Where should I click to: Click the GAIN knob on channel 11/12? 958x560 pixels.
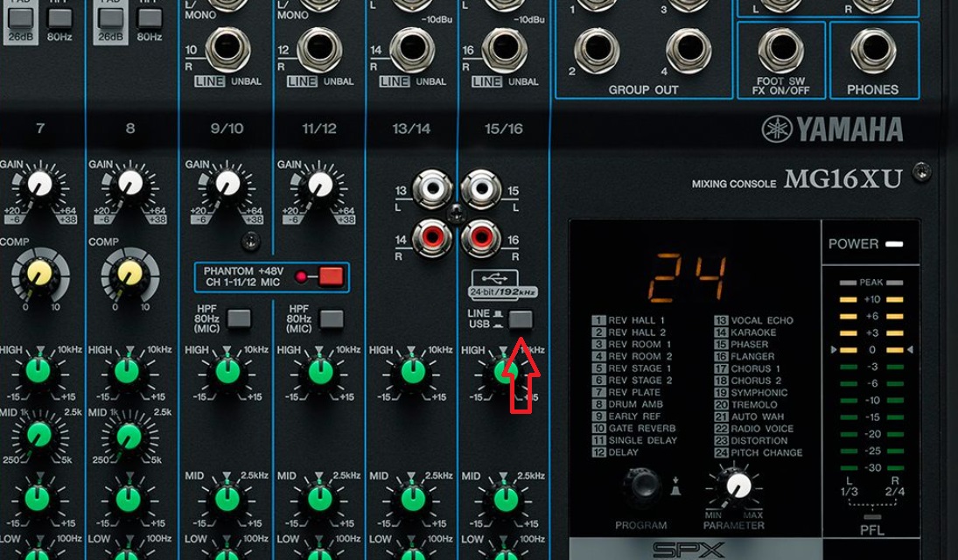click(320, 184)
